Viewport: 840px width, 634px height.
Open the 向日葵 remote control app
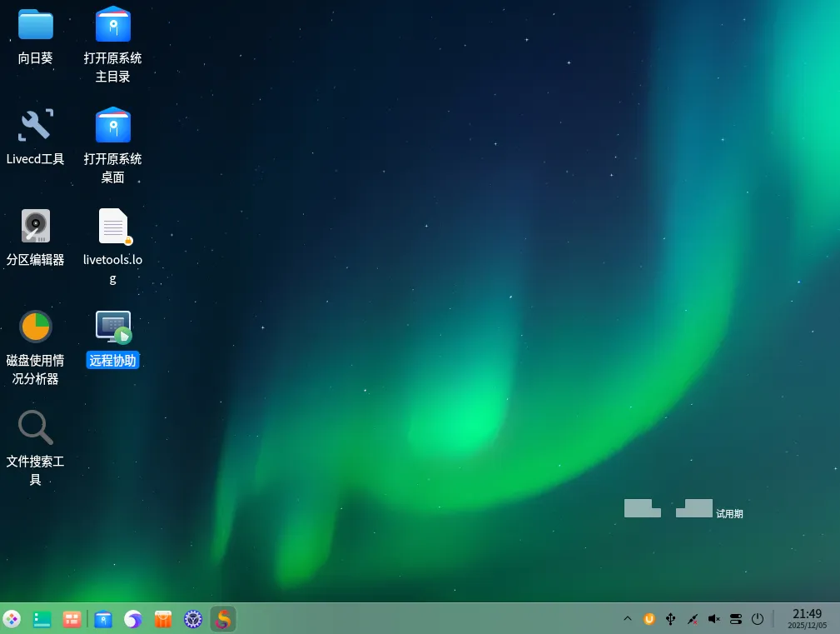pos(35,25)
